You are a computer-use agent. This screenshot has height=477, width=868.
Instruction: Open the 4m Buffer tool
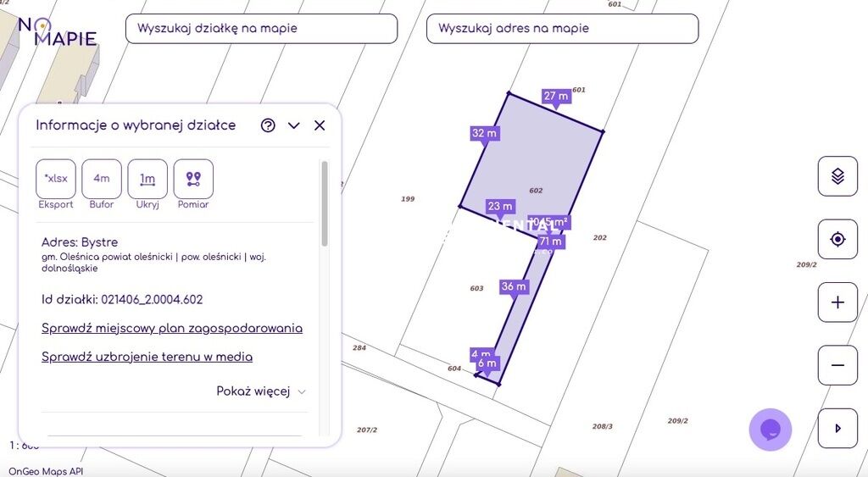(102, 179)
